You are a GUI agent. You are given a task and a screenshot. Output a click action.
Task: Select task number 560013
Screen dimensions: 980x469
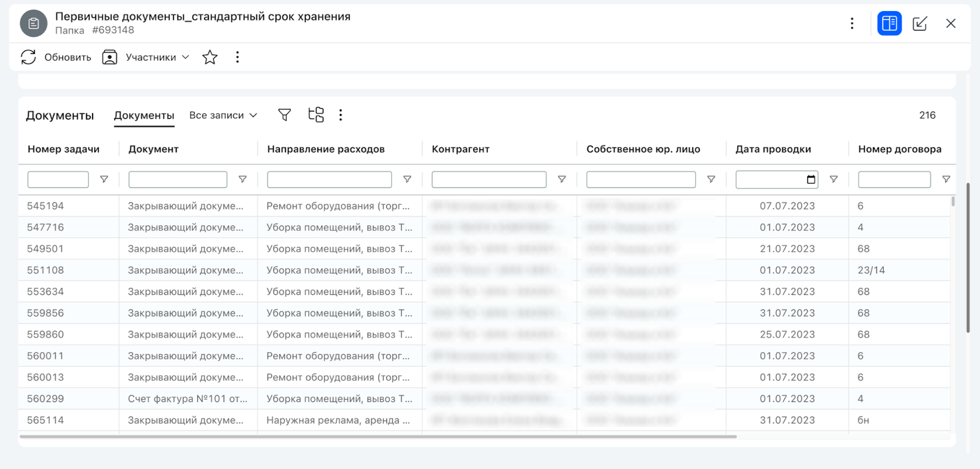coord(45,377)
